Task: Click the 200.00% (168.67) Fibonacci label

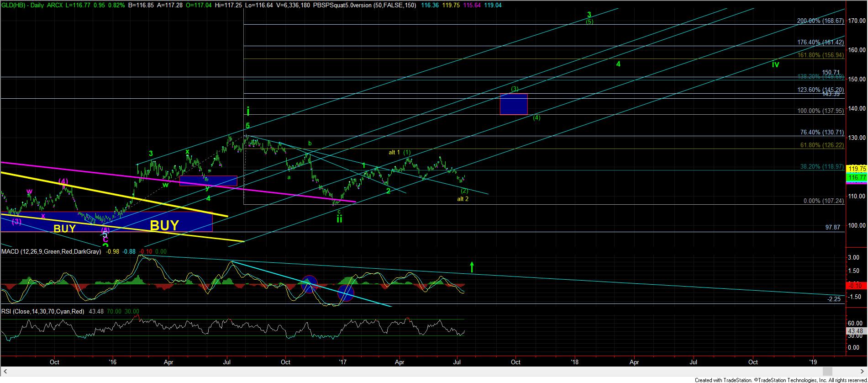Action: [820, 21]
